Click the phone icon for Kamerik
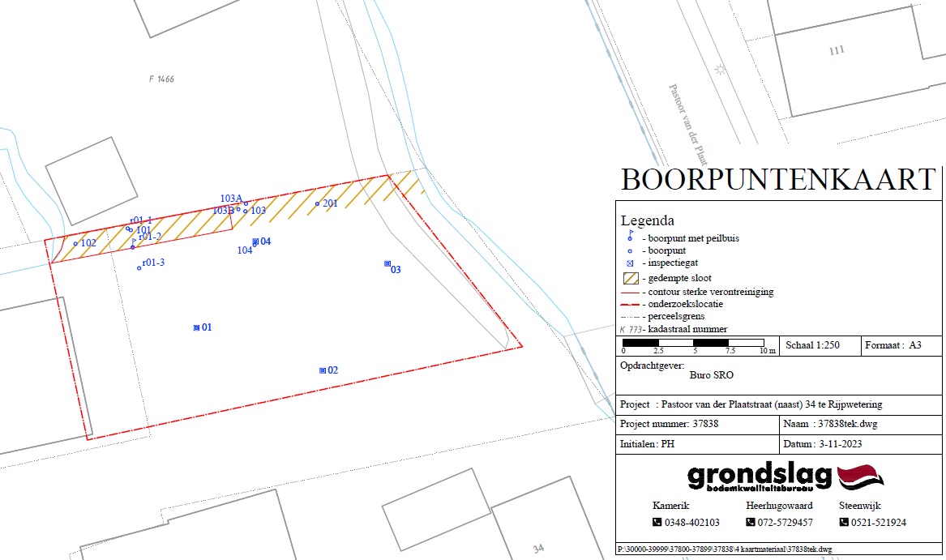Viewport: 946px width, 560px height. 657,523
